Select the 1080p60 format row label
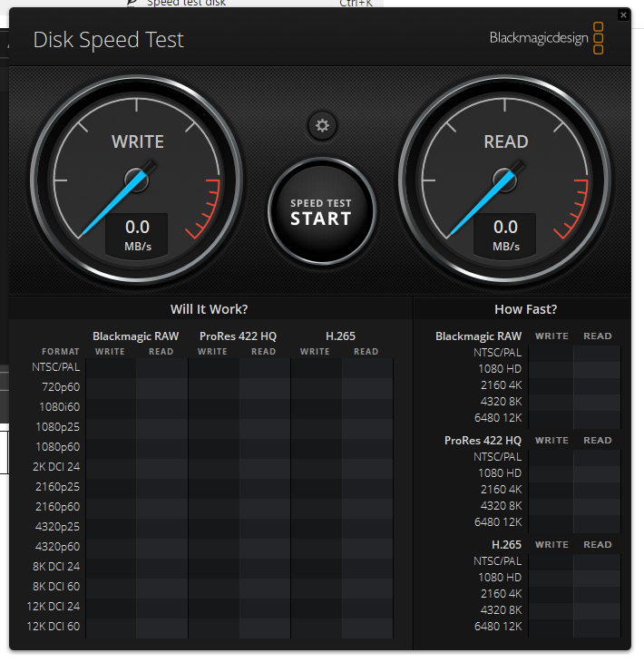Viewport: 644px width, 662px height. click(x=58, y=447)
